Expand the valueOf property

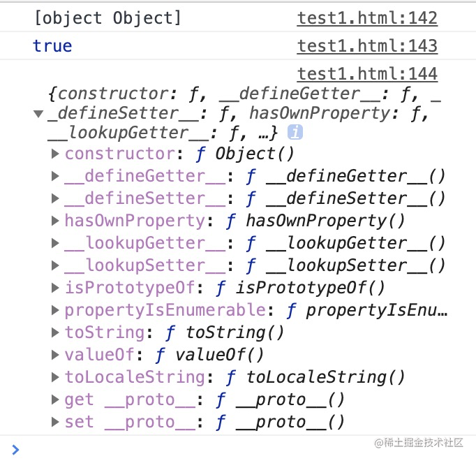click(x=55, y=355)
